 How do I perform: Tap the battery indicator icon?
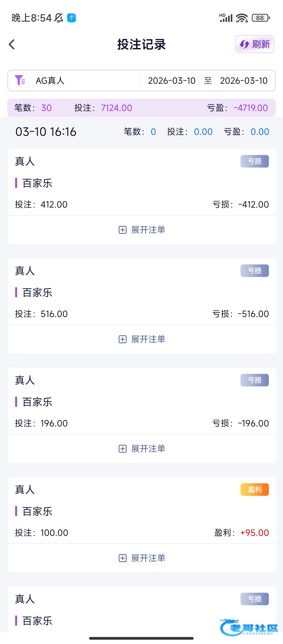260,18
